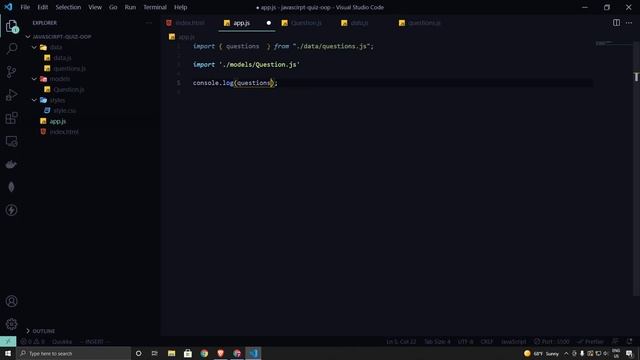Click errors and warnings count in status bar
This screenshot has width=640, height=360.
(x=33, y=342)
